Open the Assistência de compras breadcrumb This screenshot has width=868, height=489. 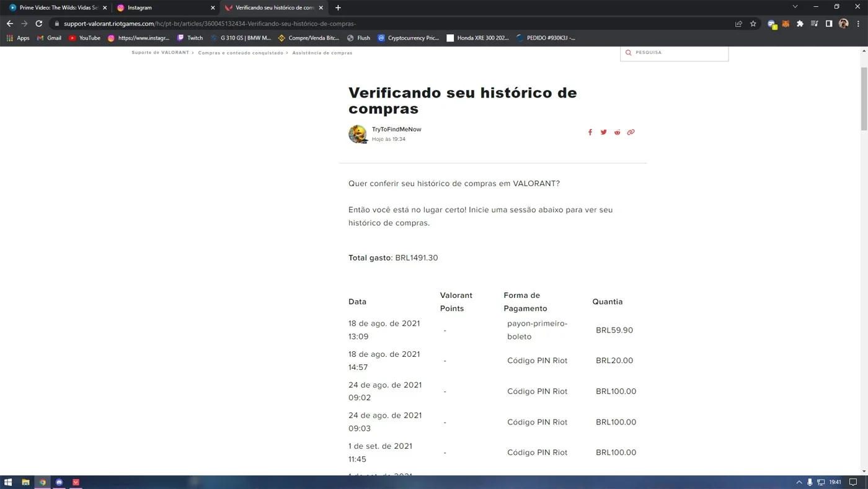(322, 53)
